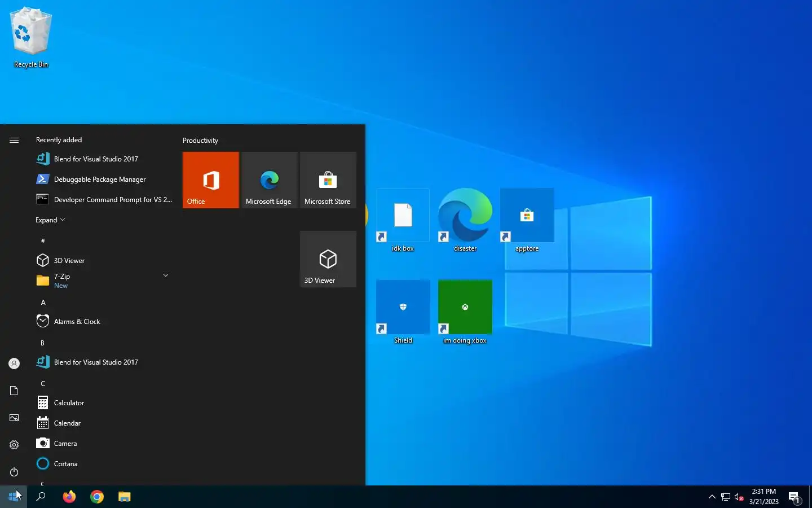Launch the Calculator app
The width and height of the screenshot is (812, 508).
click(103, 403)
